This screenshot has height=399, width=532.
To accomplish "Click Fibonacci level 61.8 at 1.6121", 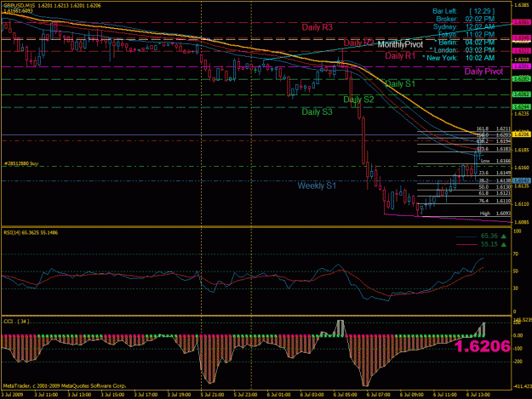I will 495,193.
